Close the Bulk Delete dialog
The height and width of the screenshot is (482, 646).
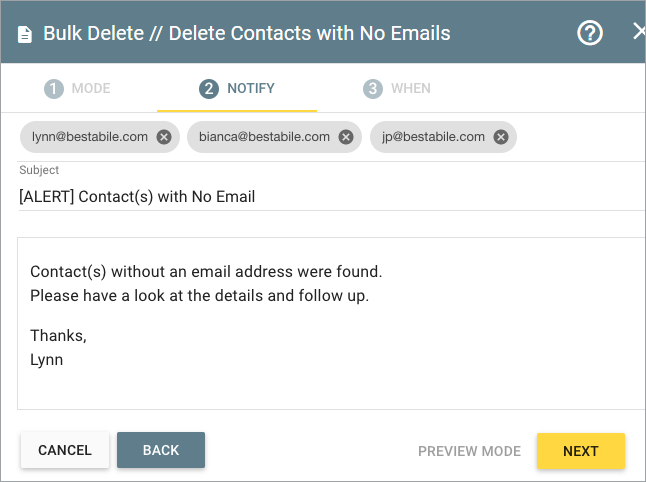pyautogui.click(x=639, y=31)
